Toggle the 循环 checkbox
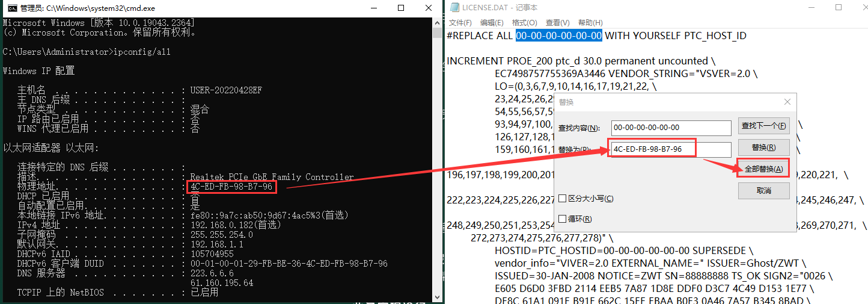Image resolution: width=868 pixels, height=304 pixels. [x=563, y=219]
